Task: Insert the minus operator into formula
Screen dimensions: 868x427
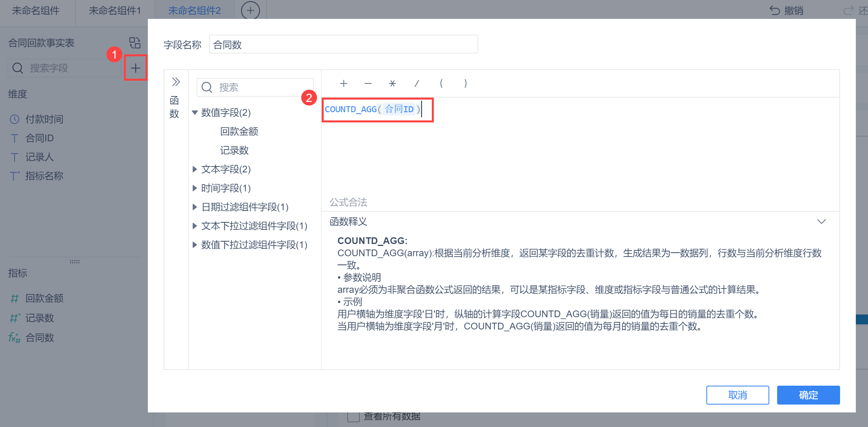Action: (x=368, y=83)
